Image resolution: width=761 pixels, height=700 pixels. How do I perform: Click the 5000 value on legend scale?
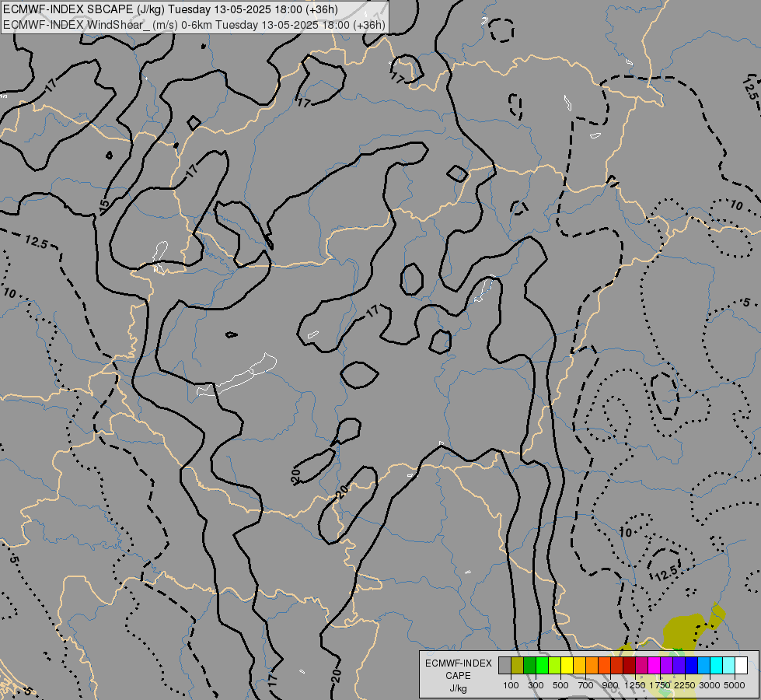click(735, 685)
